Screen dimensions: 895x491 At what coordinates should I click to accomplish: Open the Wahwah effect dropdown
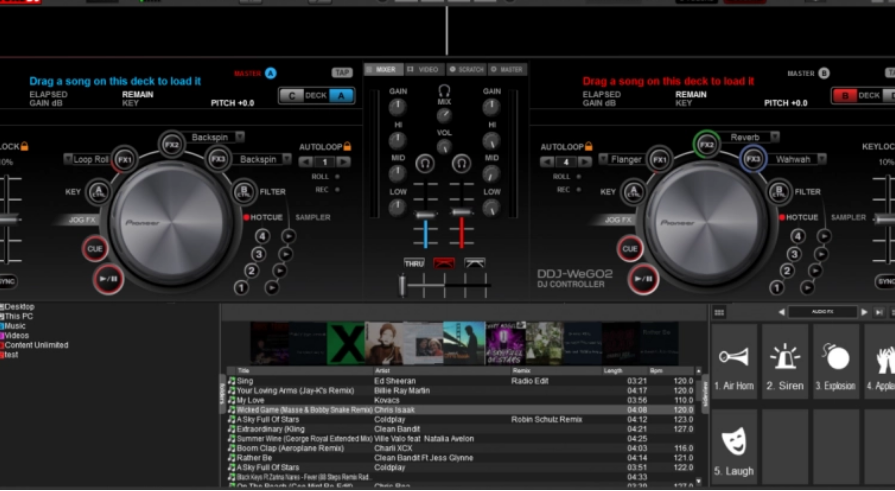pos(821,159)
